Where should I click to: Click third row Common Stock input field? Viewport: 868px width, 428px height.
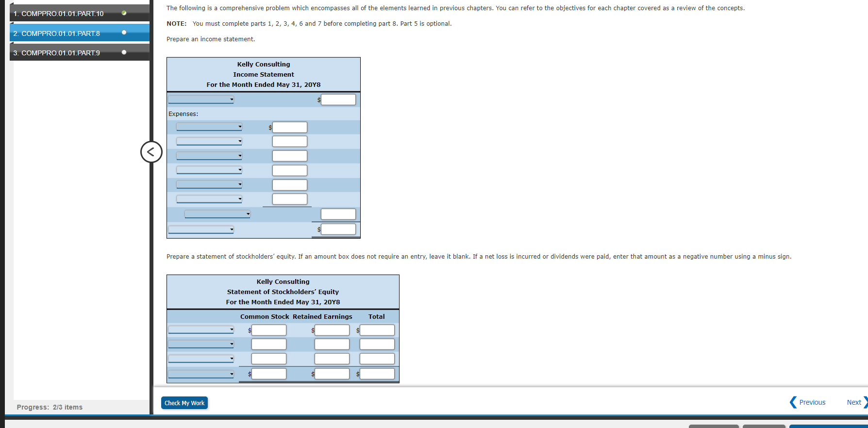pyautogui.click(x=269, y=359)
